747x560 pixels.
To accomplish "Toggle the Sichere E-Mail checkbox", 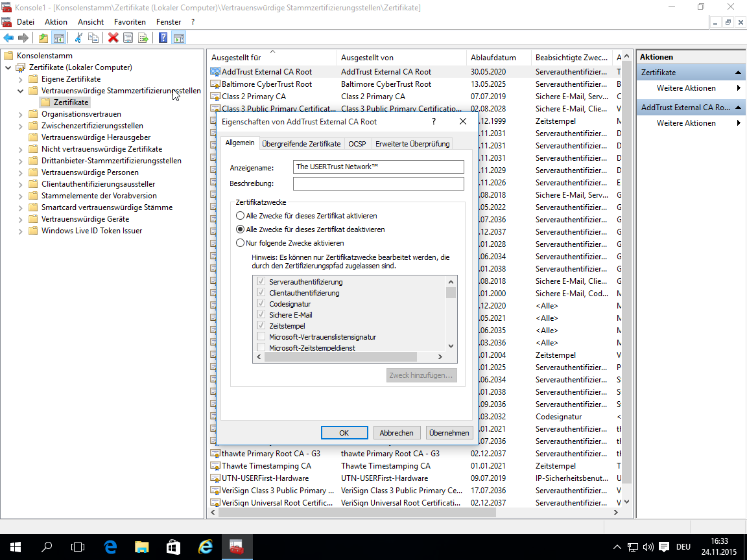I will click(261, 314).
